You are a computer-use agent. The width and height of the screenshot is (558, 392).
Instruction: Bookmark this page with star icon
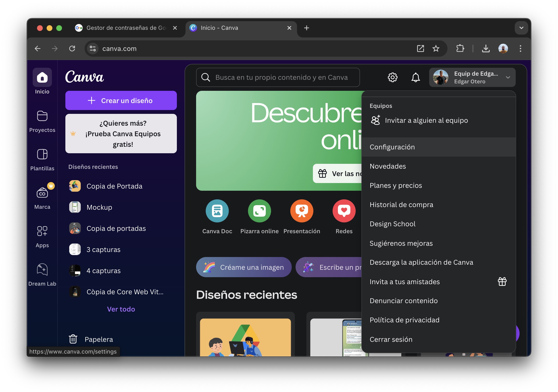tap(436, 49)
